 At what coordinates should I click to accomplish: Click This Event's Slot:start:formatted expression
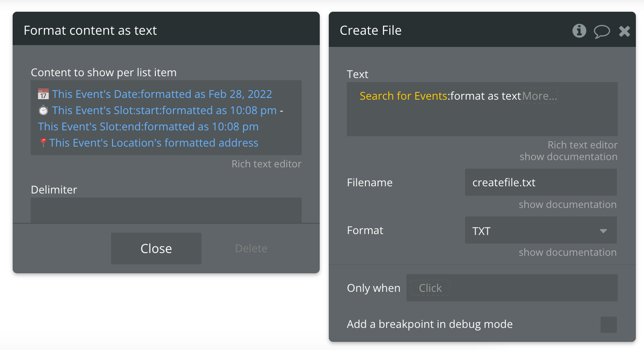164,110
